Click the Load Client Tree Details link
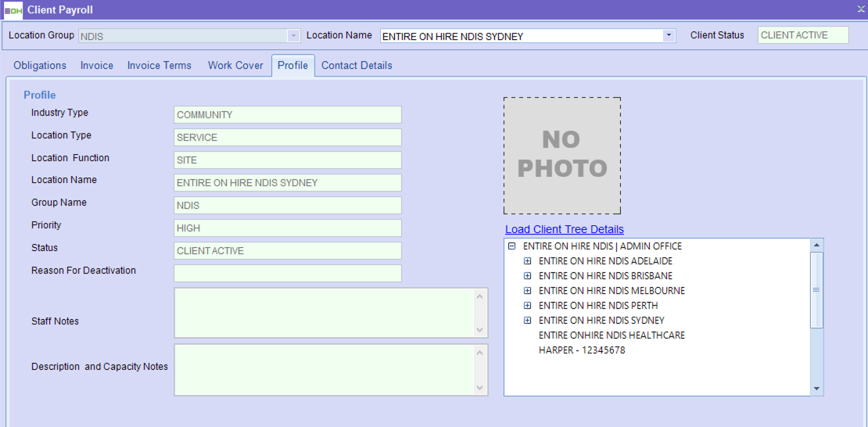Viewport: 868px width, 427px height. click(565, 229)
